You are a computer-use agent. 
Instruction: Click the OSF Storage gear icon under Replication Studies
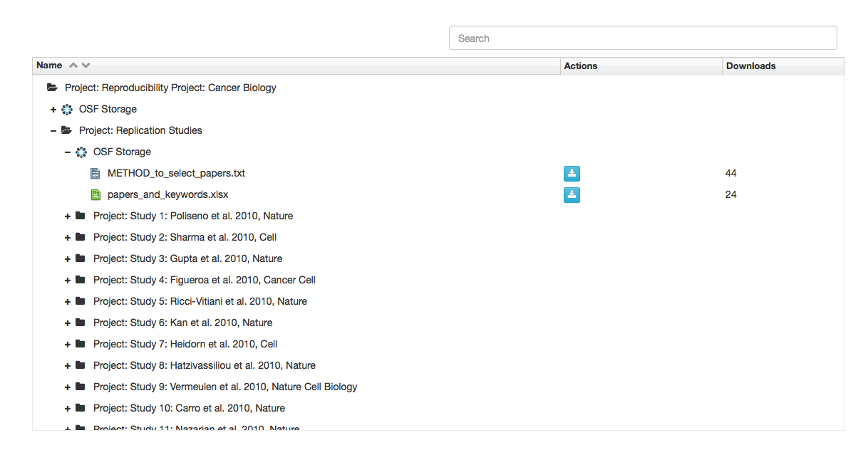pyautogui.click(x=81, y=152)
